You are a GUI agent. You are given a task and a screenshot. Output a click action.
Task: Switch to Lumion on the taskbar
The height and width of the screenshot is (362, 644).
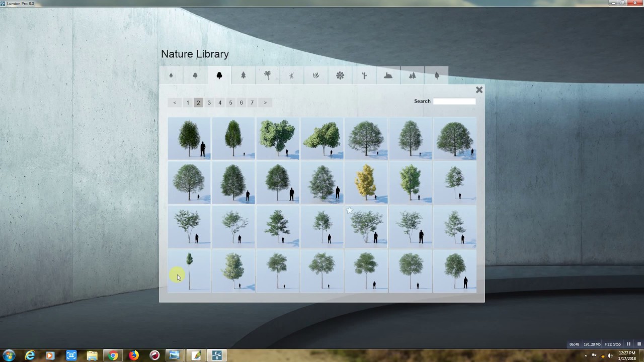point(217,355)
